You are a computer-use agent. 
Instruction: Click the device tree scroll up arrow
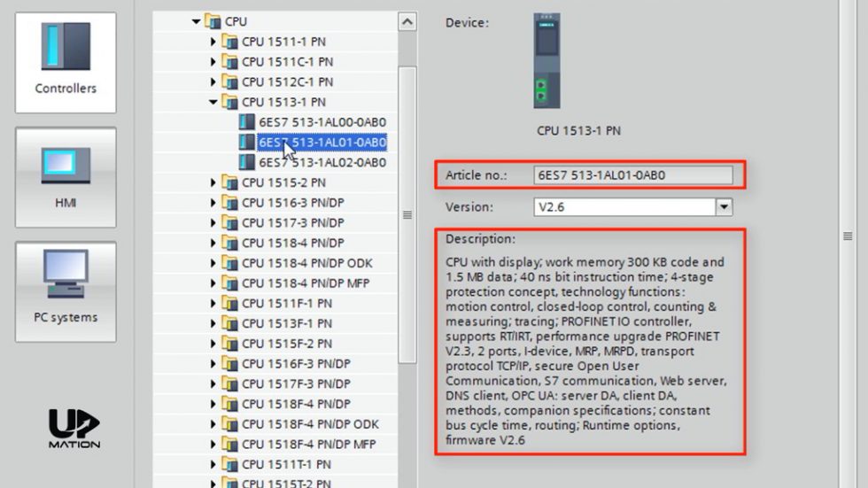click(x=407, y=21)
